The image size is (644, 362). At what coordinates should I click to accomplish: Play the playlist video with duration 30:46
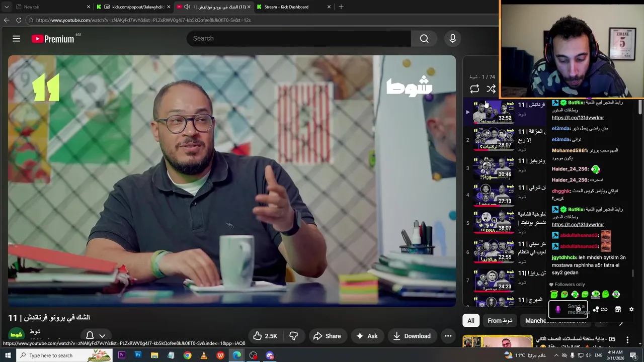(x=494, y=168)
